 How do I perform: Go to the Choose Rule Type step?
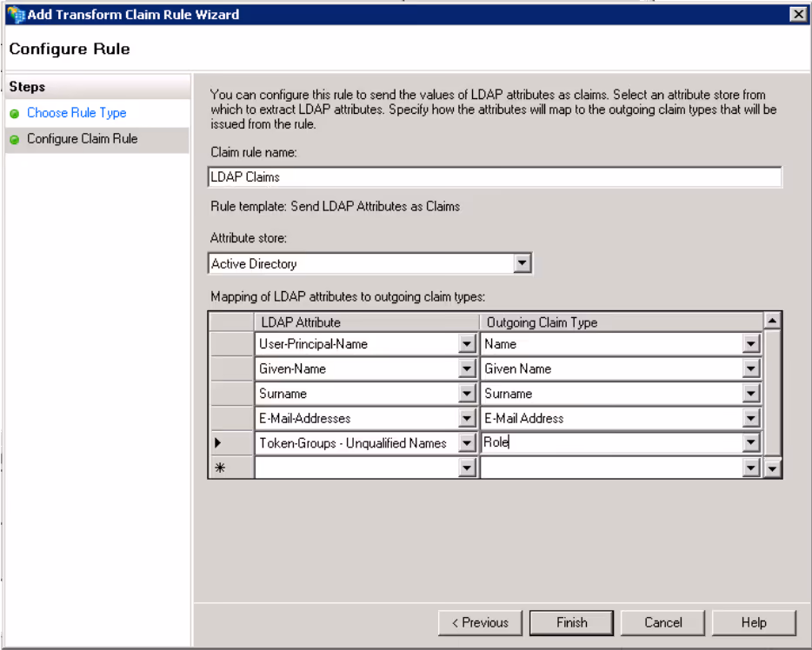[77, 113]
